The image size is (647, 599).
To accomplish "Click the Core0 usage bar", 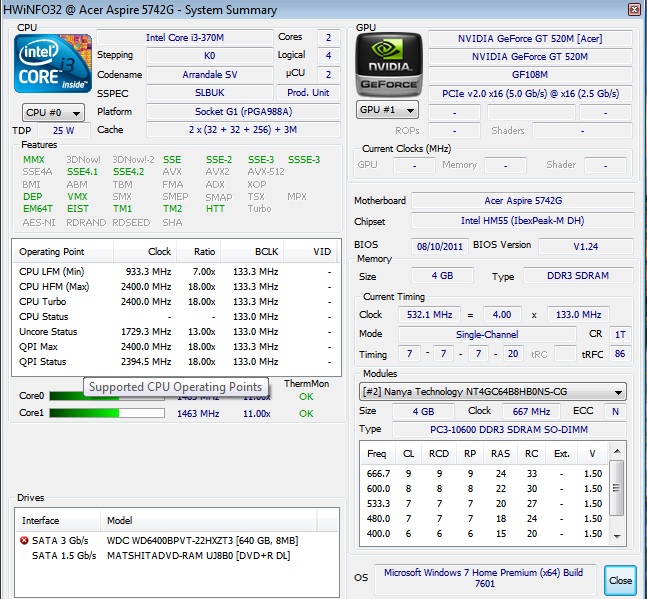I will (107, 396).
